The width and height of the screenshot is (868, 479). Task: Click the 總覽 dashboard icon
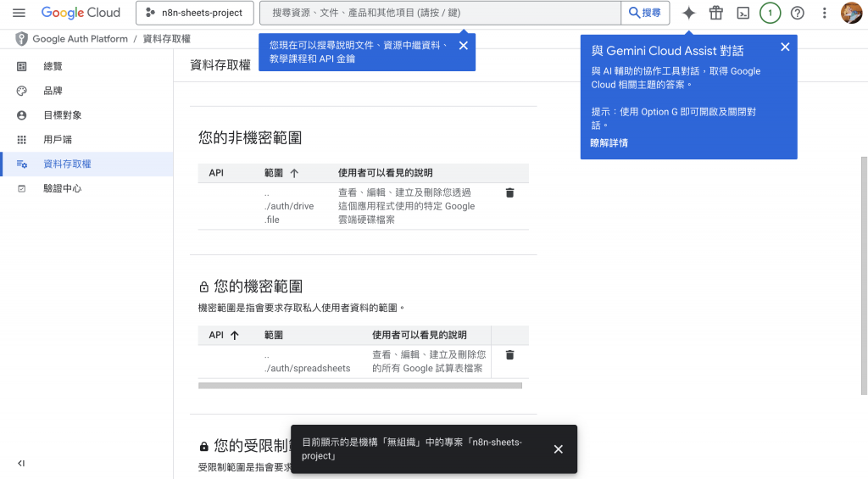coord(21,66)
